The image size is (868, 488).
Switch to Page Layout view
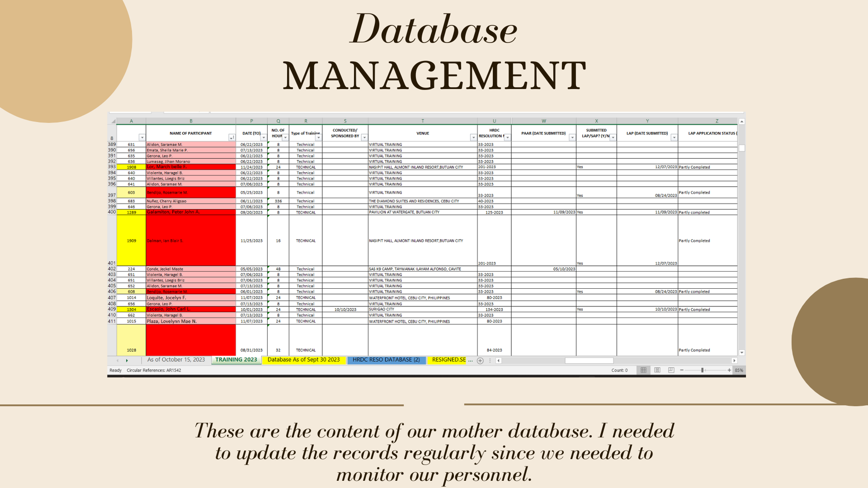click(657, 370)
